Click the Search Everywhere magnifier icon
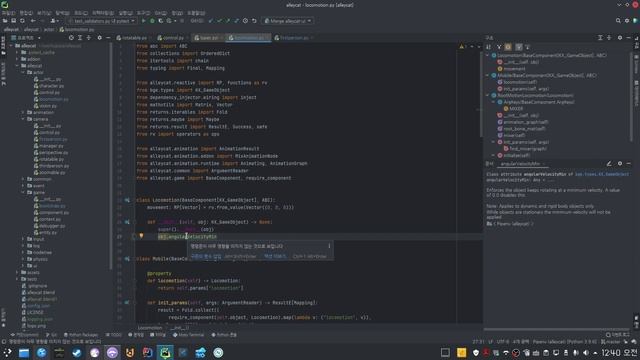Image resolution: width=640 pixels, height=360 pixels. [x=618, y=21]
